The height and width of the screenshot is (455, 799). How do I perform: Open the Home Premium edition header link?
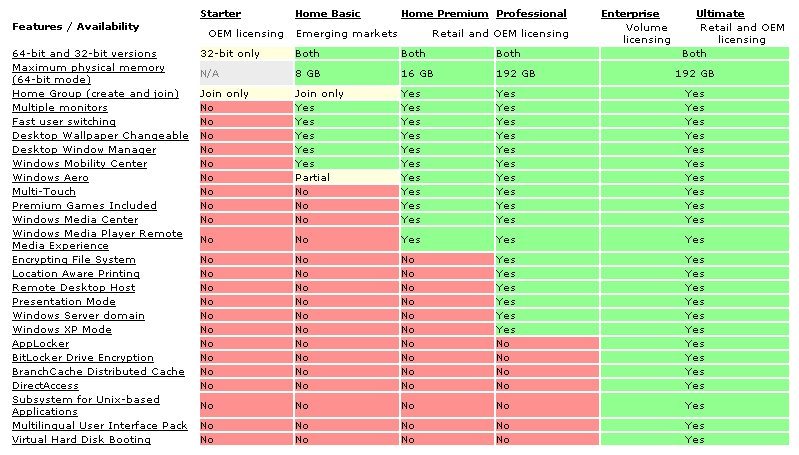(x=444, y=14)
